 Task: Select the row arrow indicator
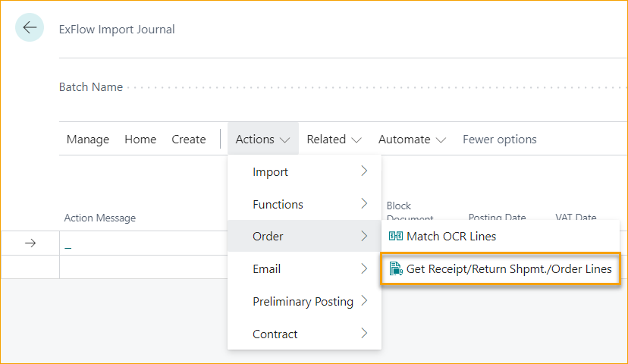point(30,243)
